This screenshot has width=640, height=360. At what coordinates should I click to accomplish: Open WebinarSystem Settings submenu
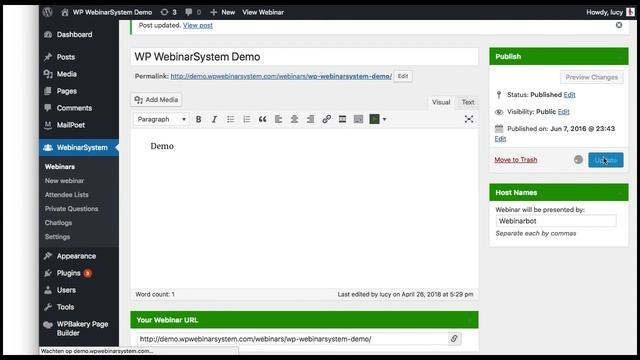tap(58, 237)
